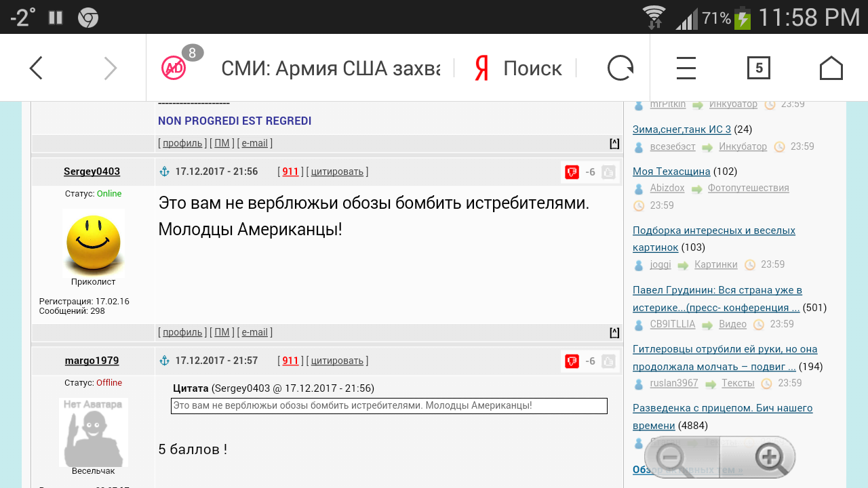The width and height of the screenshot is (868, 488).
Task: Send ПМ from under Sergey0403's post
Action: coord(222,332)
